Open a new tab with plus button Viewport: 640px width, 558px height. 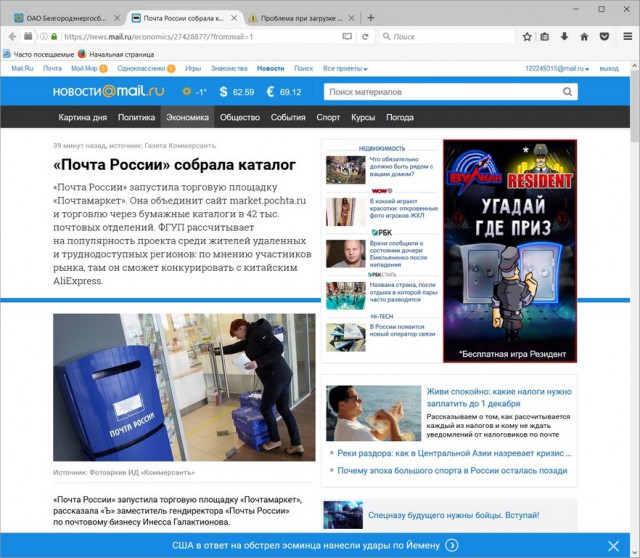coord(371,18)
